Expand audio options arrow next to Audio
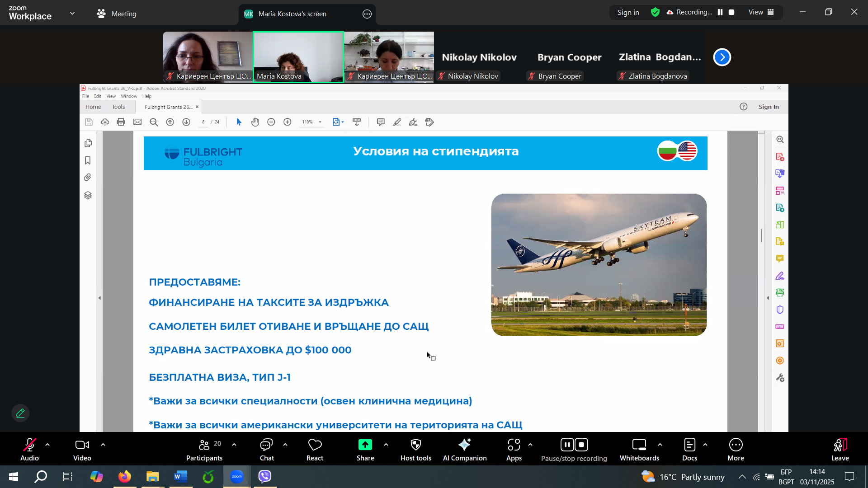This screenshot has height=488, width=868. coord(47,445)
